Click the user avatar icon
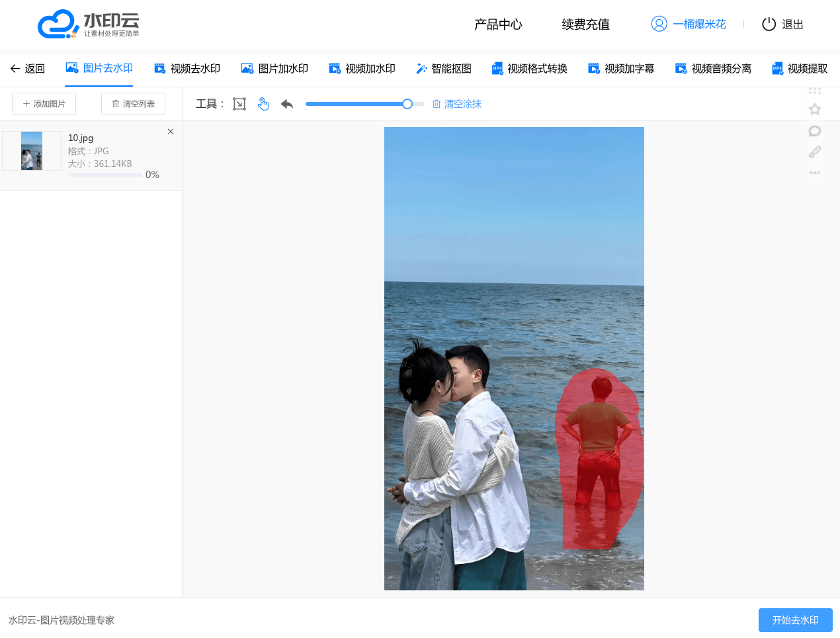 pyautogui.click(x=659, y=24)
